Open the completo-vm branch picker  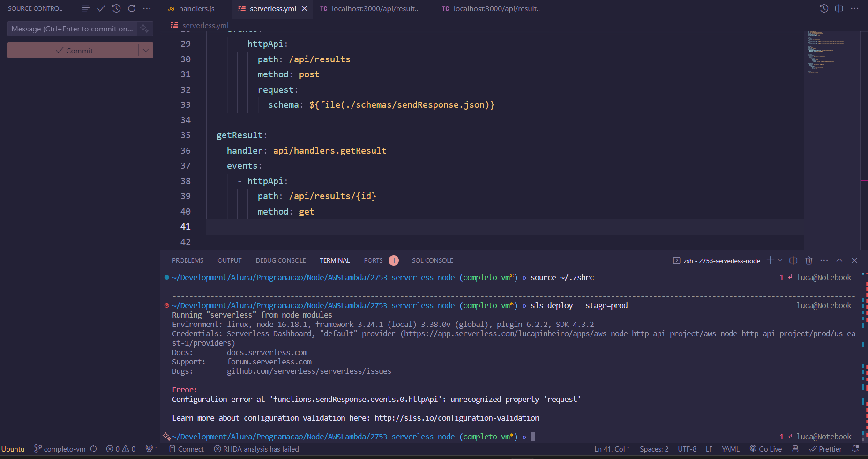point(60,449)
